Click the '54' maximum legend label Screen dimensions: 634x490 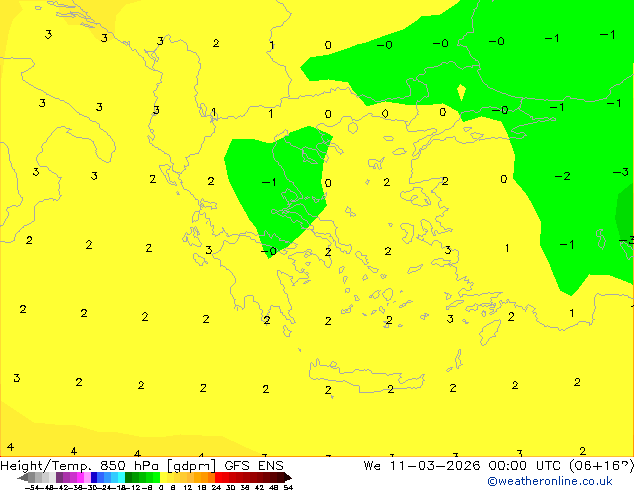(288, 487)
